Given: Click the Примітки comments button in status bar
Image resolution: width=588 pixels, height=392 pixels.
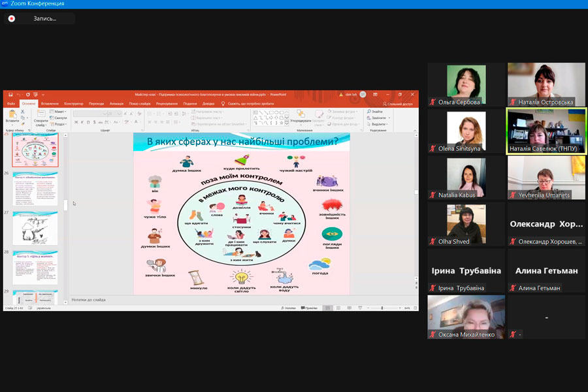Looking at the screenshot, I should [x=310, y=308].
